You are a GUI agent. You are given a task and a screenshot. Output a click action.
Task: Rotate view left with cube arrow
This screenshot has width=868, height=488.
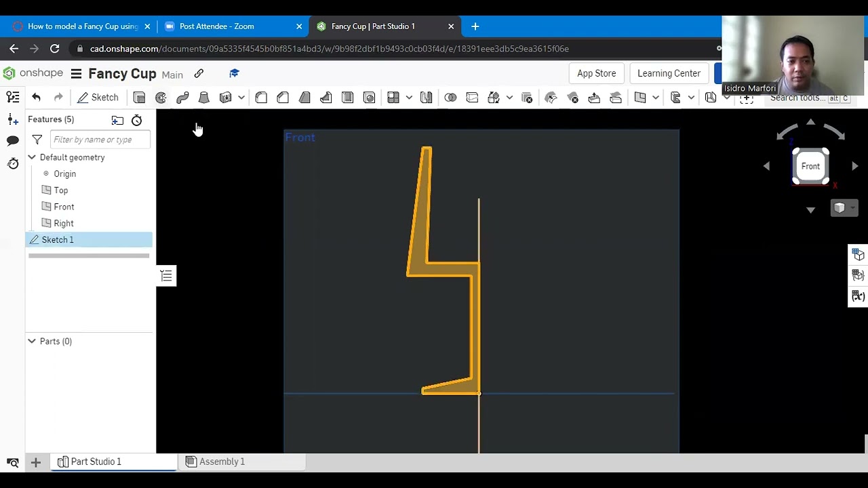(x=766, y=166)
